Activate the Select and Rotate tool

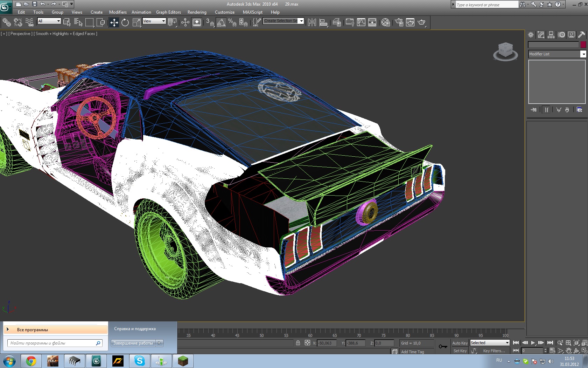point(125,23)
